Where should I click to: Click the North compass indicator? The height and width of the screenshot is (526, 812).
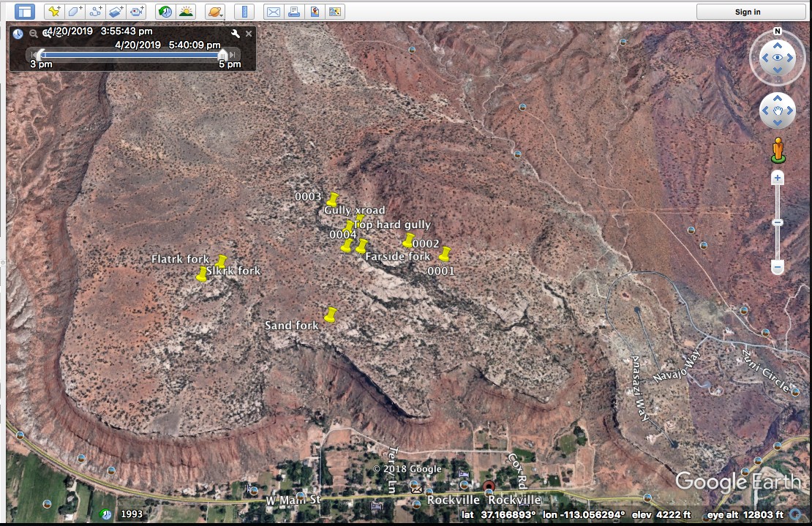(x=778, y=31)
